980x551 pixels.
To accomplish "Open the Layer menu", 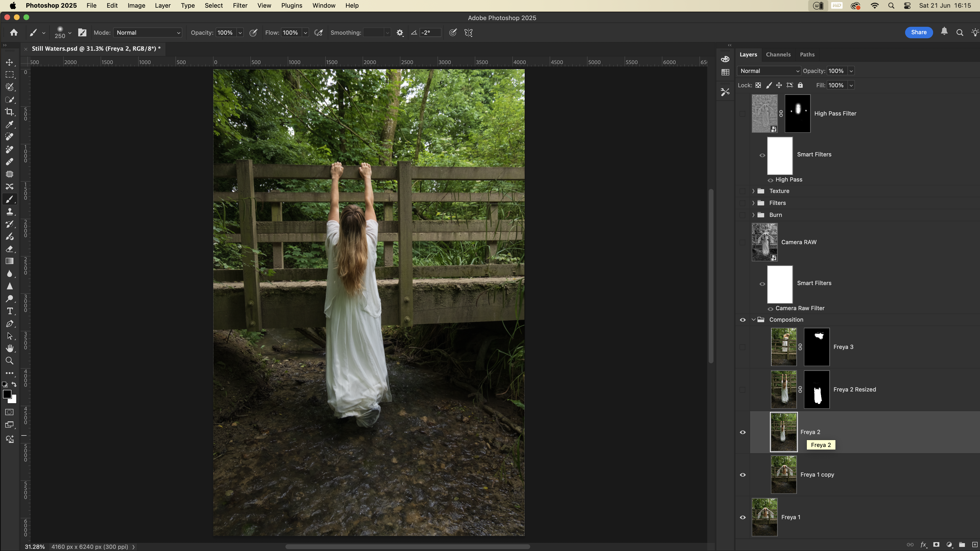I will pos(162,6).
